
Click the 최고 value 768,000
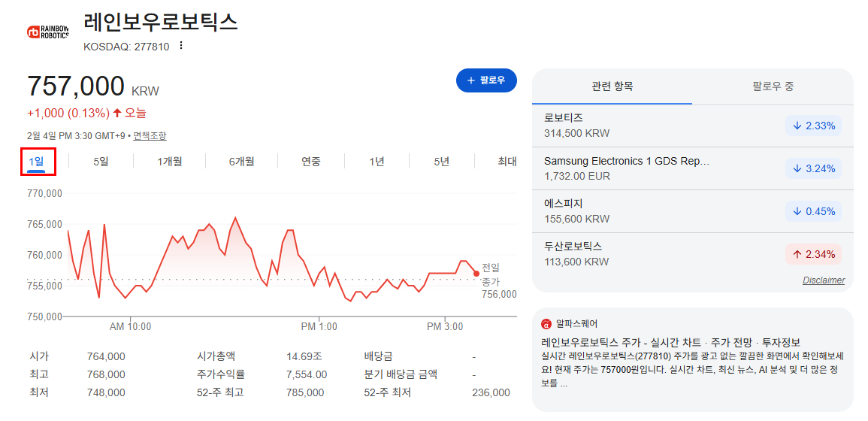[x=106, y=374]
